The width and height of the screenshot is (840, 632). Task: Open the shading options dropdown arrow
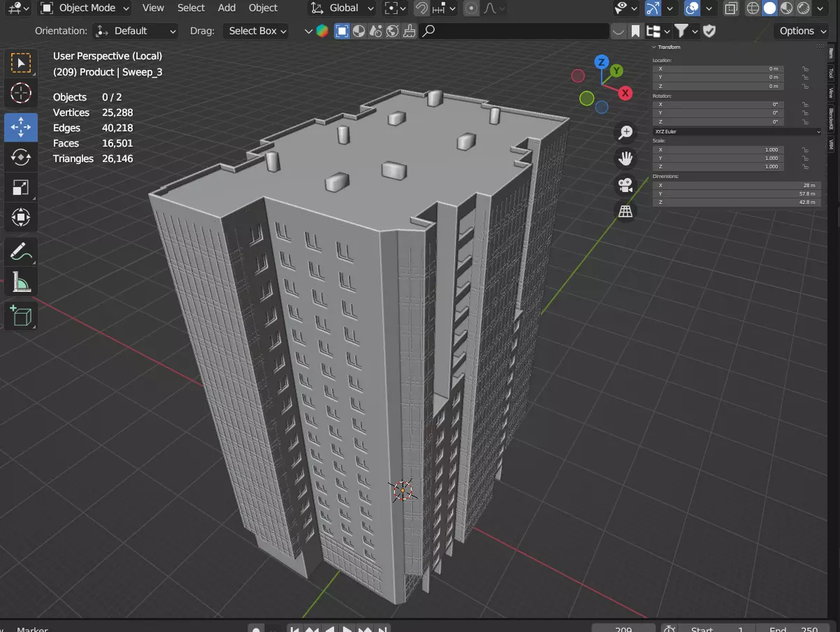[x=820, y=8]
